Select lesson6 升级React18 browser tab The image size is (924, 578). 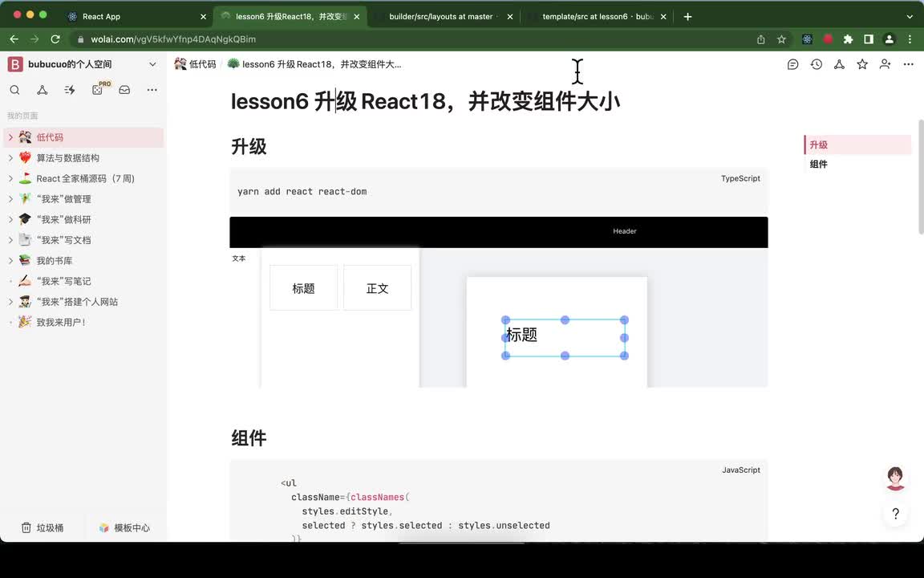pyautogui.click(x=290, y=17)
